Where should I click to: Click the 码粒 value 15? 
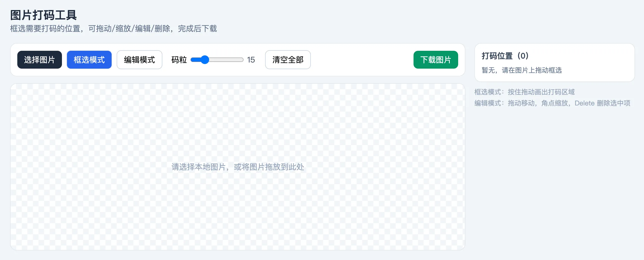(251, 60)
